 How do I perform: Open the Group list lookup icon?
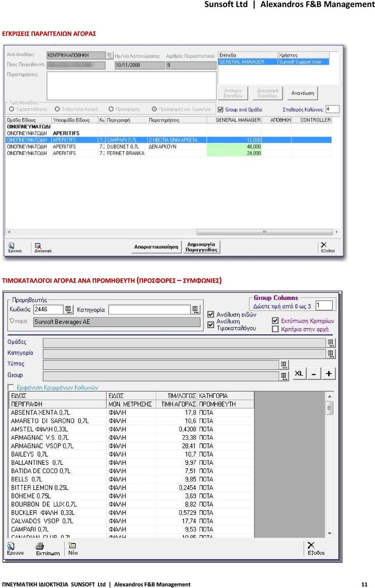284,376
